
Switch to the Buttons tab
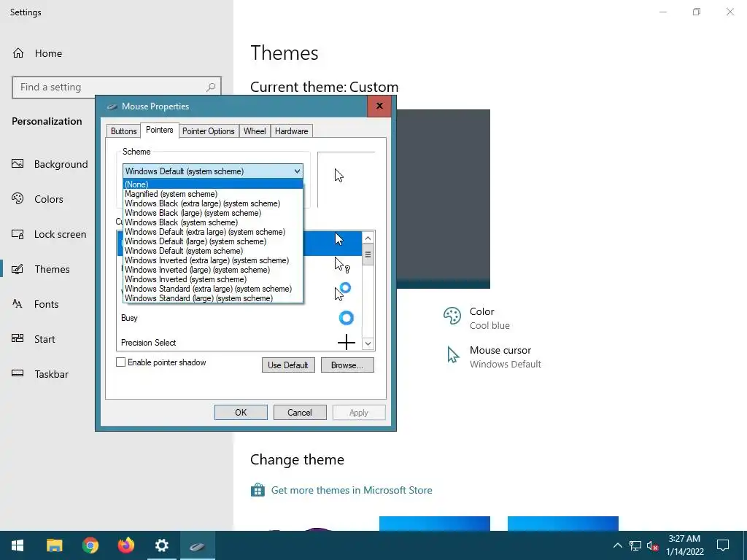click(x=124, y=131)
